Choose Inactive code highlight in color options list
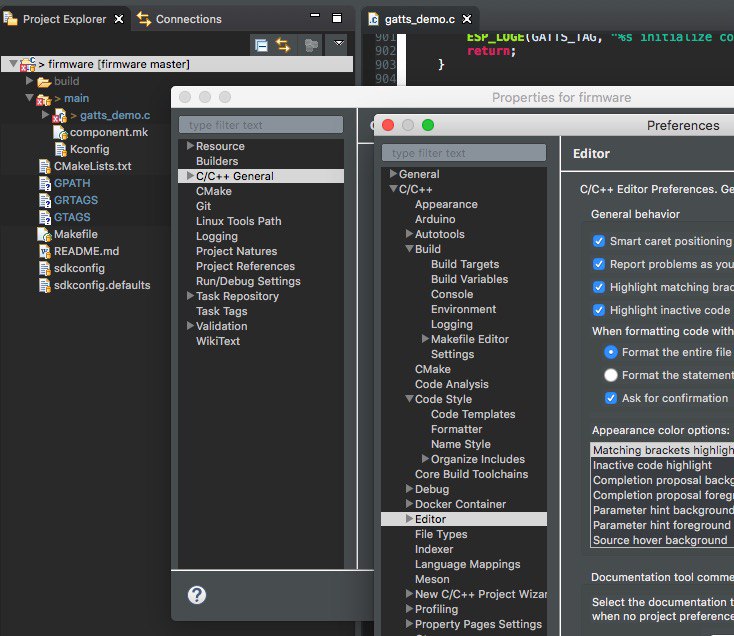The height and width of the screenshot is (636, 734). 652,465
